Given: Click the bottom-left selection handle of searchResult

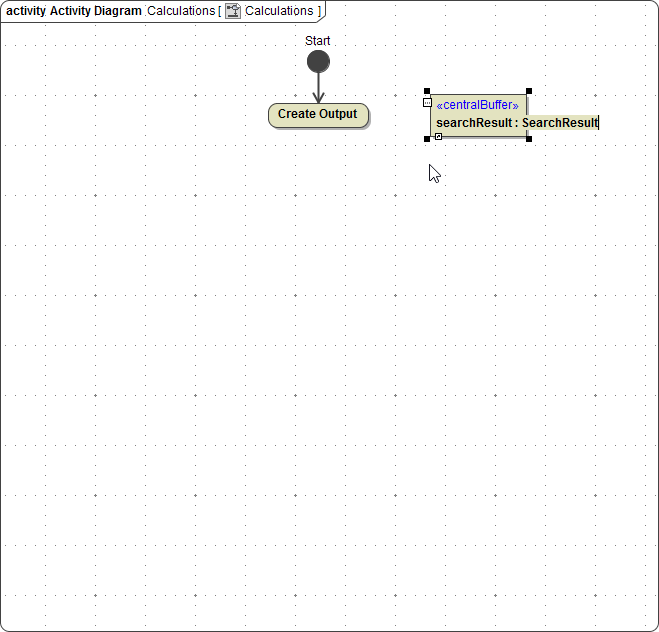Looking at the screenshot, I should tap(427, 139).
